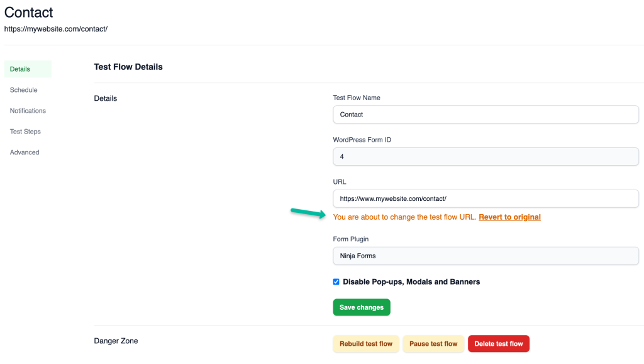
Task: Open the Advanced settings section
Action: pyautogui.click(x=25, y=152)
